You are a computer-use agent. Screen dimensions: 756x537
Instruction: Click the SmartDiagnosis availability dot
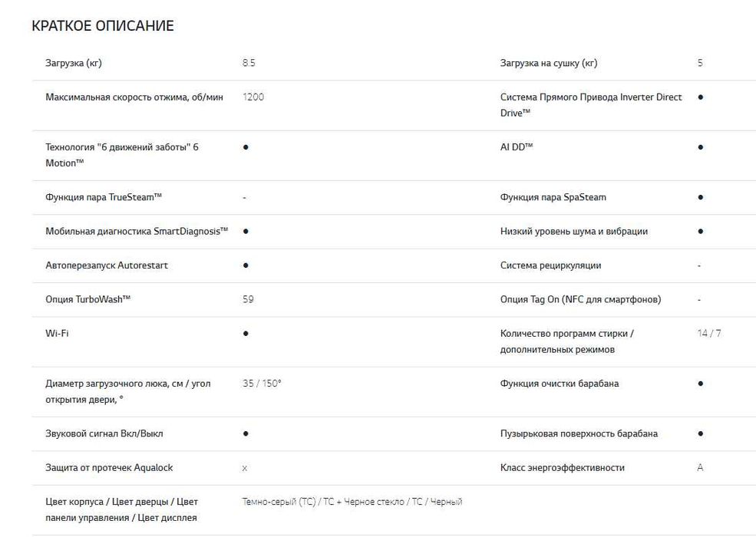tap(246, 231)
